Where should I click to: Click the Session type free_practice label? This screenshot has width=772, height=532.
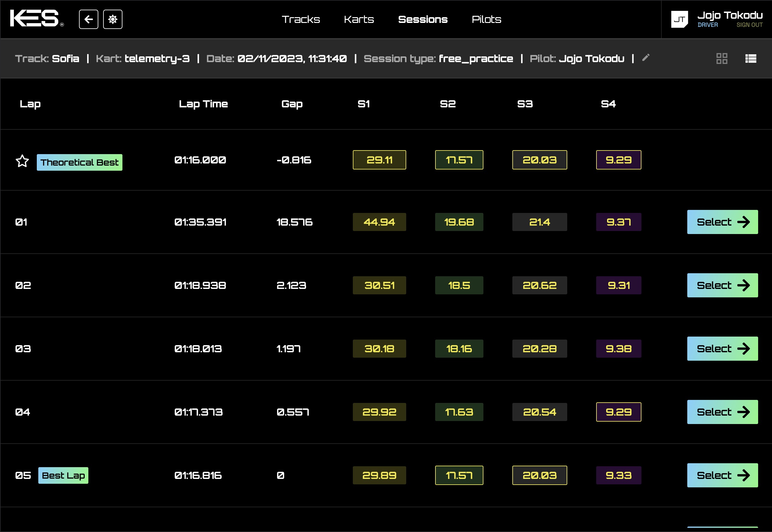[x=438, y=59]
